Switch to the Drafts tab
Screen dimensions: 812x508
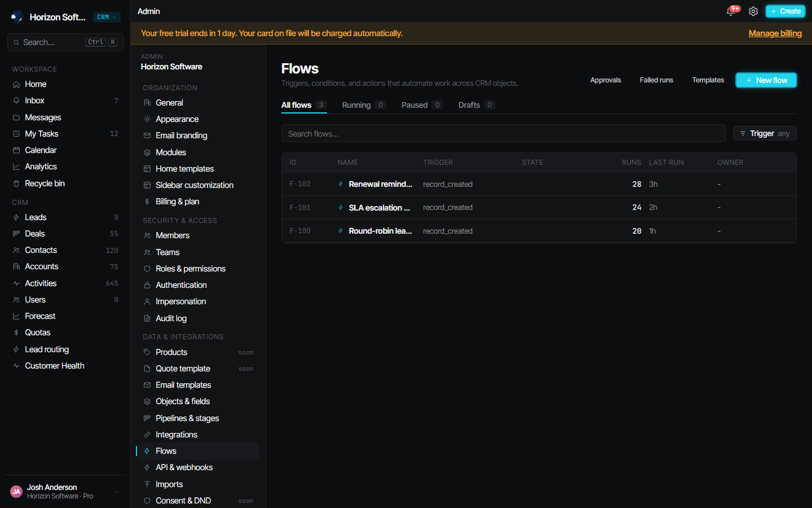click(476, 105)
